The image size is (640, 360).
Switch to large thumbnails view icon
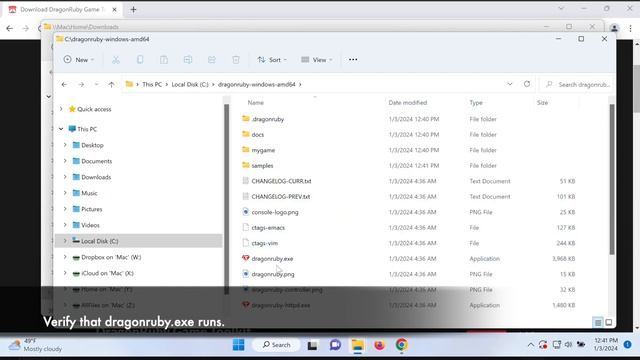point(609,322)
